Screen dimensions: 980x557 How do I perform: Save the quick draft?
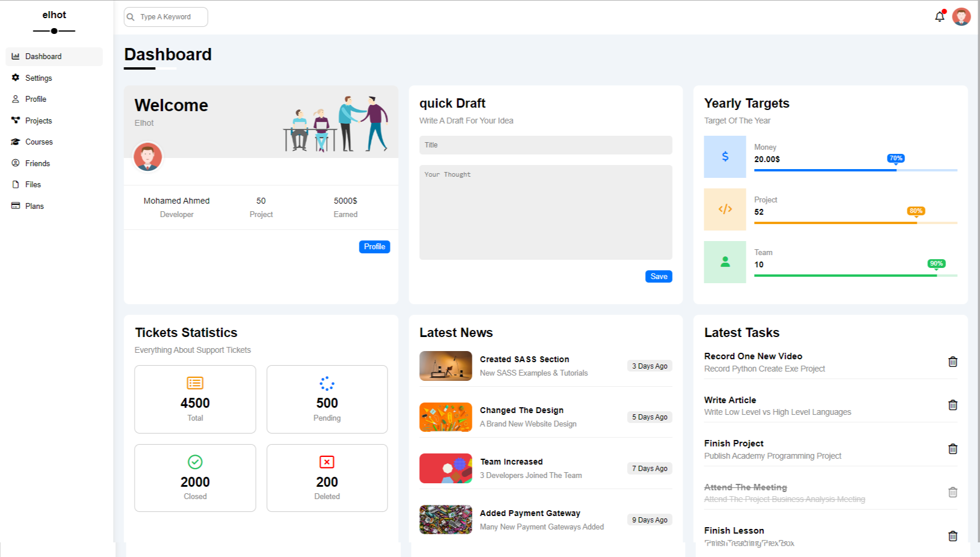[x=659, y=277]
